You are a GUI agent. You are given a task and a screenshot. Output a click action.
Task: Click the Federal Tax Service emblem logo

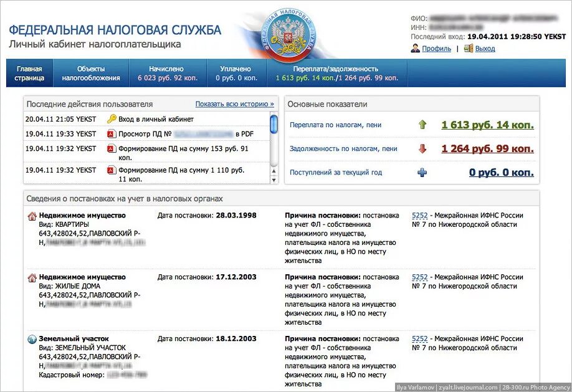click(x=289, y=36)
